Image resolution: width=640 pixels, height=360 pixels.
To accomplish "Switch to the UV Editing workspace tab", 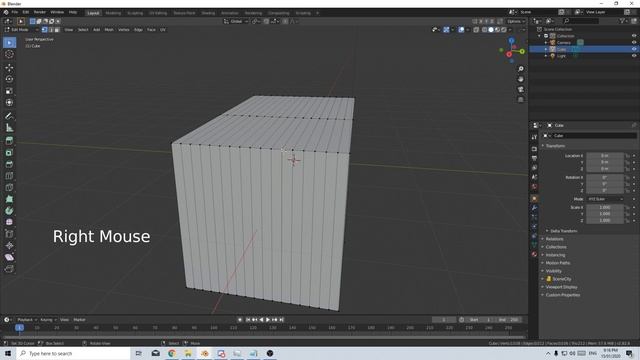I will pyautogui.click(x=158, y=13).
